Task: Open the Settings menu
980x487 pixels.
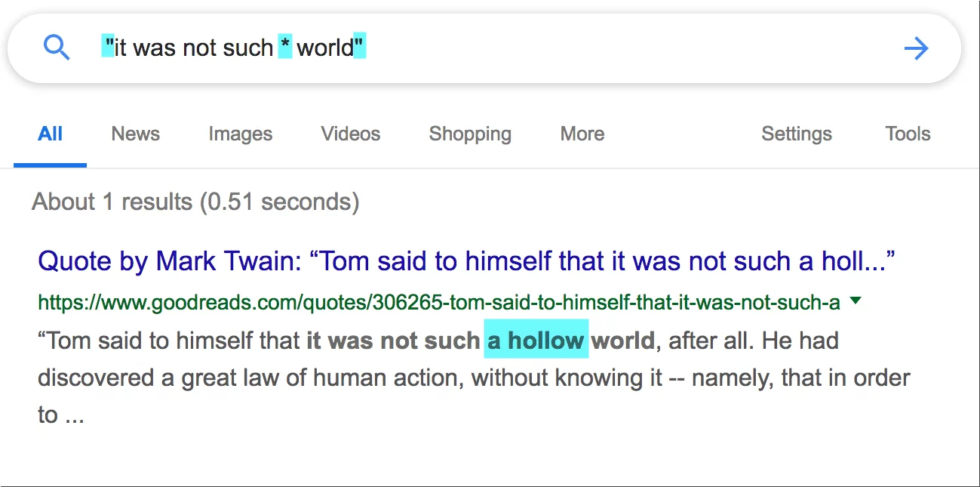Action: pyautogui.click(x=797, y=134)
